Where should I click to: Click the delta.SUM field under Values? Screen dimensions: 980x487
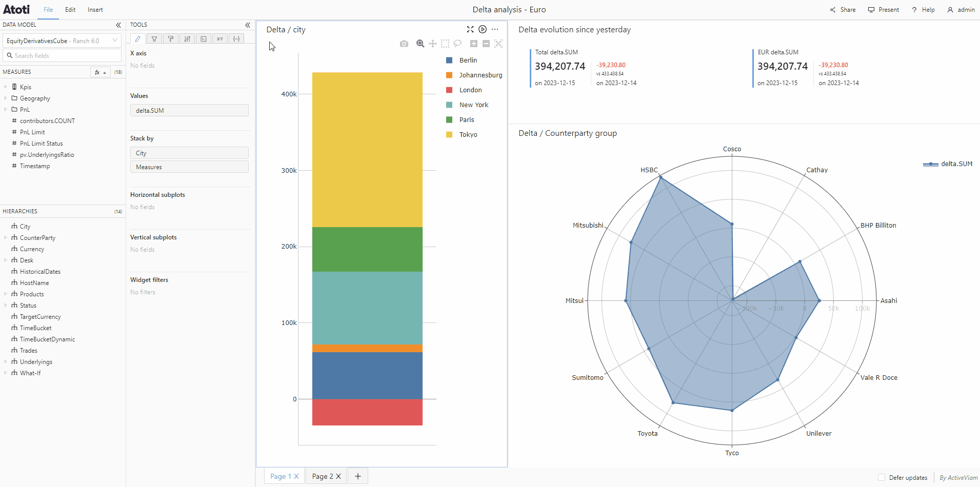coord(189,110)
